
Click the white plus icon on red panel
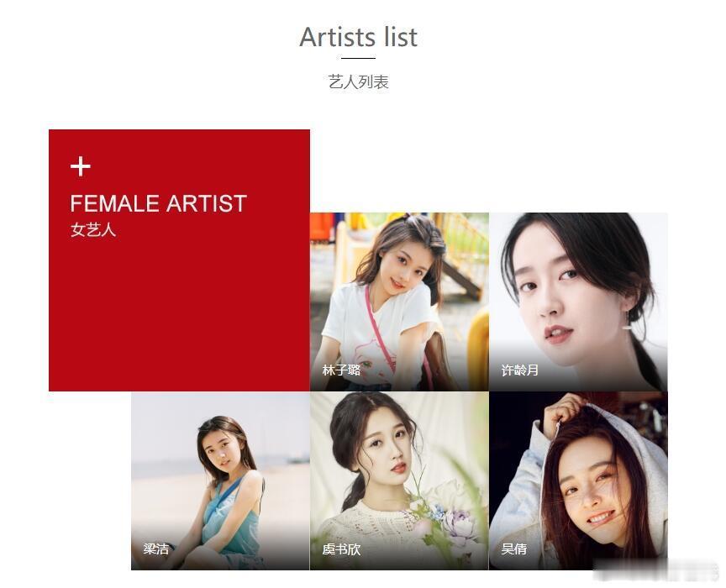coord(81,166)
